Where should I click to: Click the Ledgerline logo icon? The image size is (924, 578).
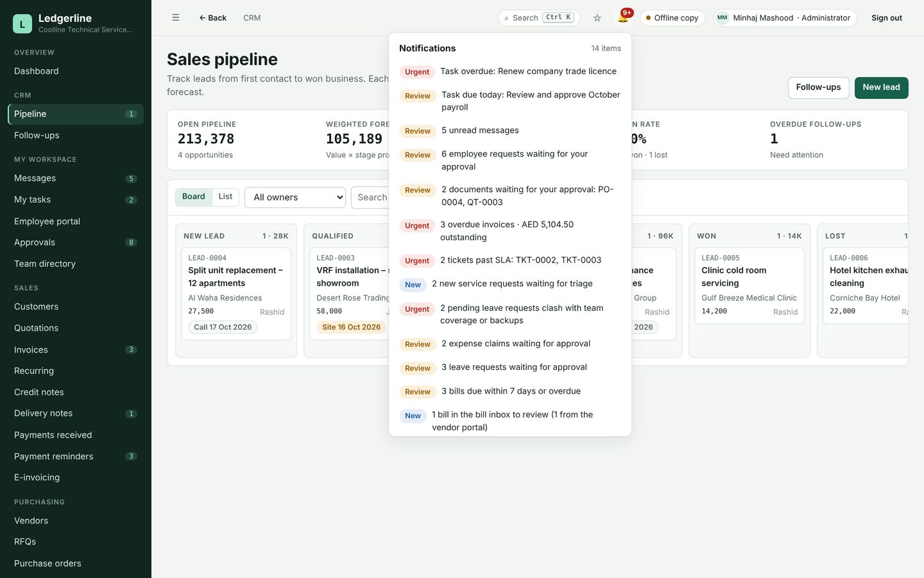22,24
